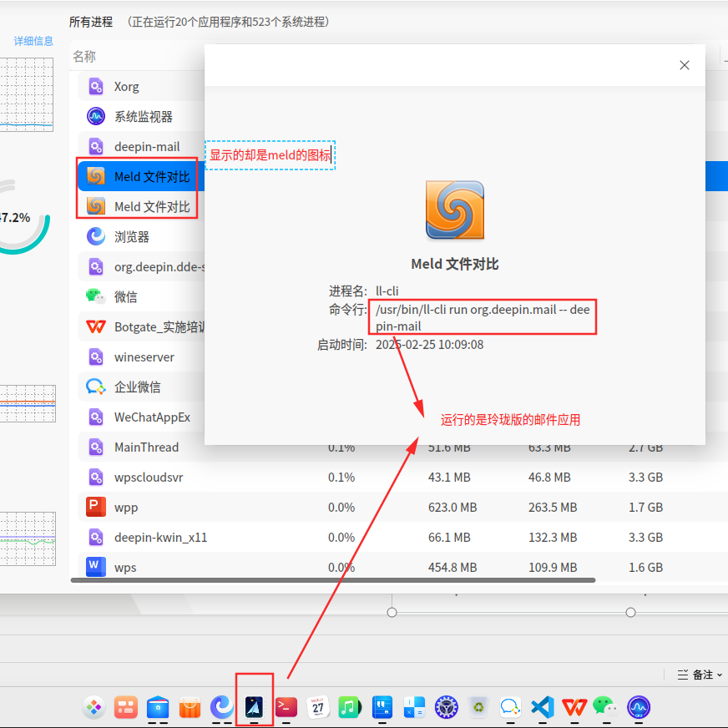Click the wpscloudsvr process name

coord(149,478)
